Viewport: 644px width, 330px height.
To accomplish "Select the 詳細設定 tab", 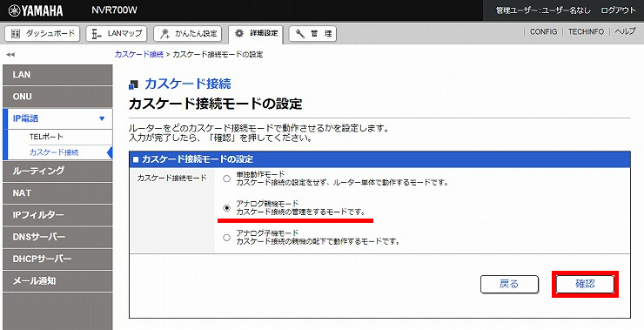I will pos(256,34).
